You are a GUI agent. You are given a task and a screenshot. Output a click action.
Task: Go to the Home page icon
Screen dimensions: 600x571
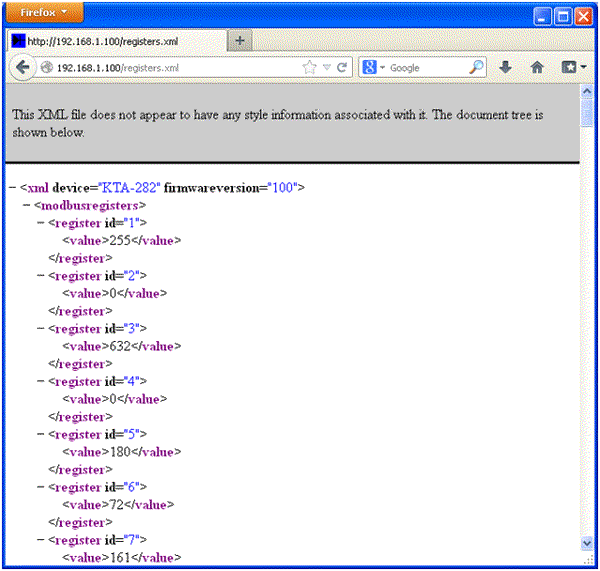(x=537, y=67)
